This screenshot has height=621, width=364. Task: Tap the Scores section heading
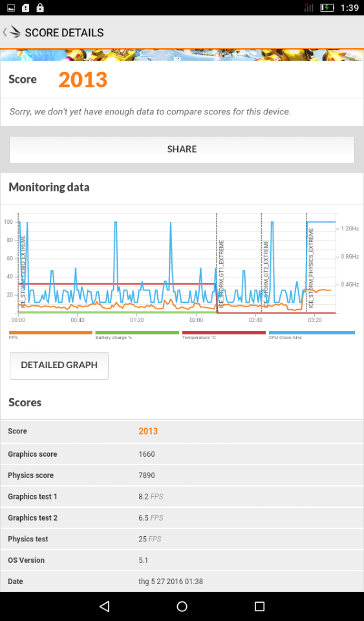25,402
